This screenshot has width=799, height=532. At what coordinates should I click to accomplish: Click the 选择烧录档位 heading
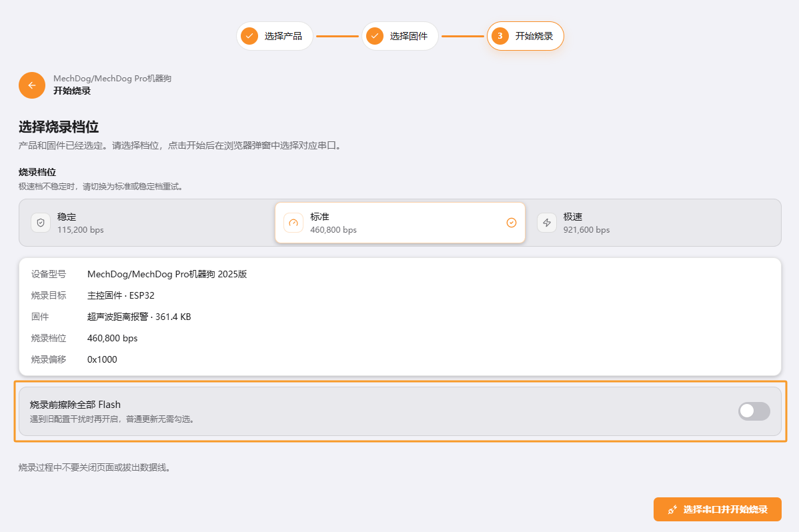pos(59,127)
